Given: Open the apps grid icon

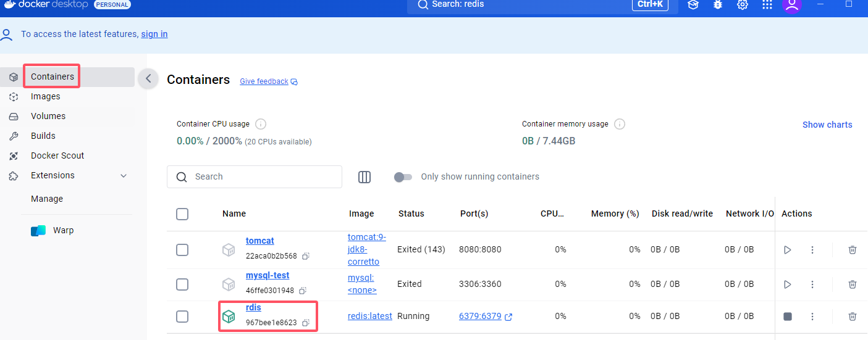Looking at the screenshot, I should 767,4.
